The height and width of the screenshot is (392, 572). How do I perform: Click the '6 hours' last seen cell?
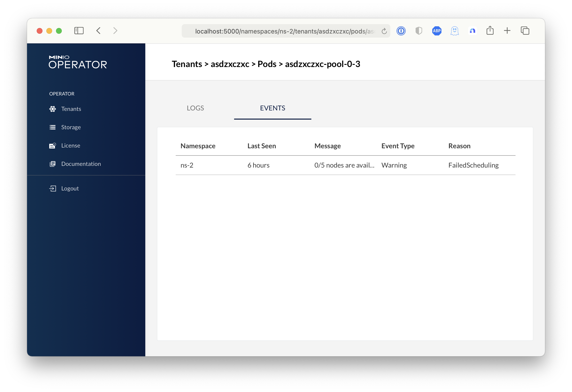[x=258, y=165]
